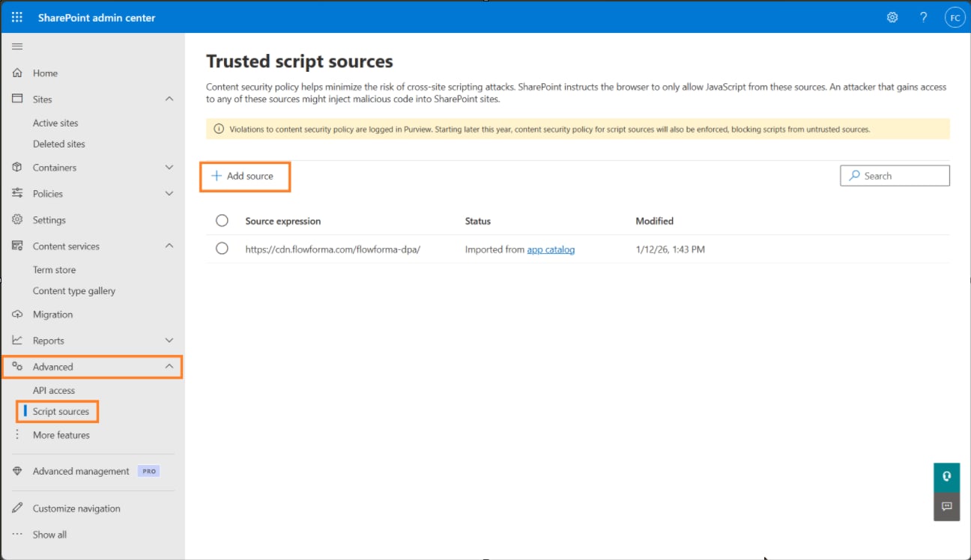This screenshot has height=560, width=971.
Task: Click the Reports chart icon
Action: click(x=17, y=340)
